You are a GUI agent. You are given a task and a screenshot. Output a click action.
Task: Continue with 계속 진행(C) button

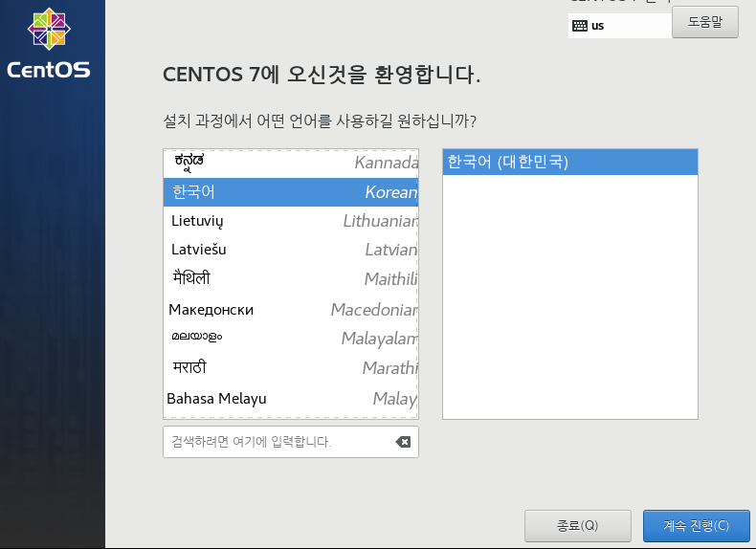(697, 525)
